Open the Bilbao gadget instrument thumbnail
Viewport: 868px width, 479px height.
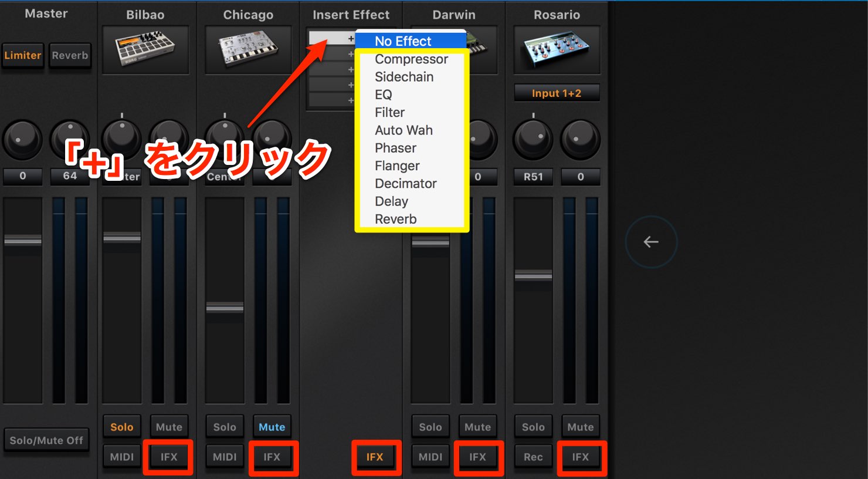coord(145,50)
